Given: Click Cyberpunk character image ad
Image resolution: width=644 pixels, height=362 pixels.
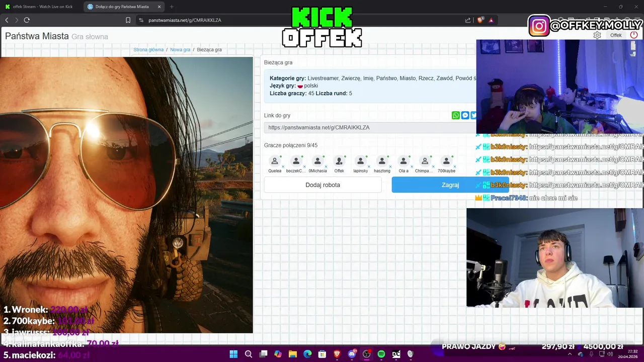Looking at the screenshot, I should tap(126, 195).
